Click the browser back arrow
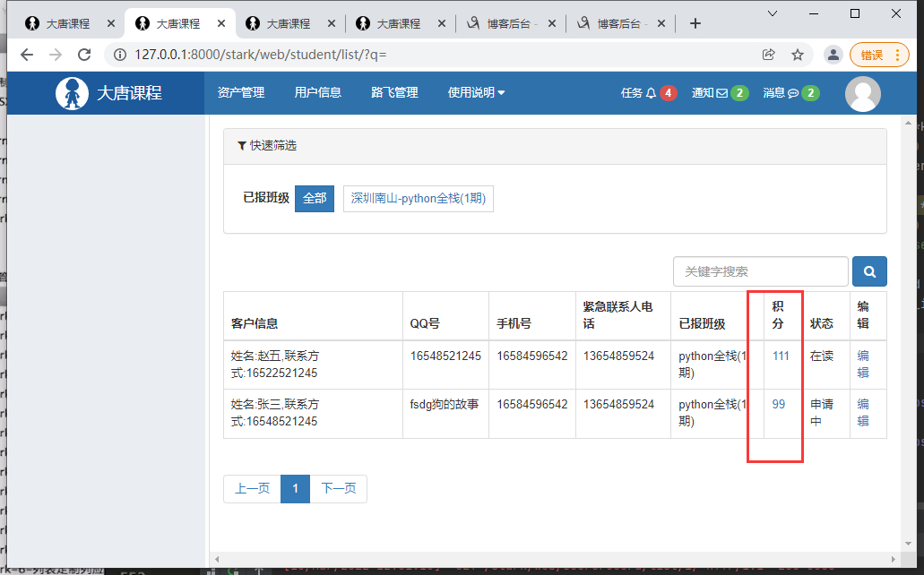 pos(27,55)
